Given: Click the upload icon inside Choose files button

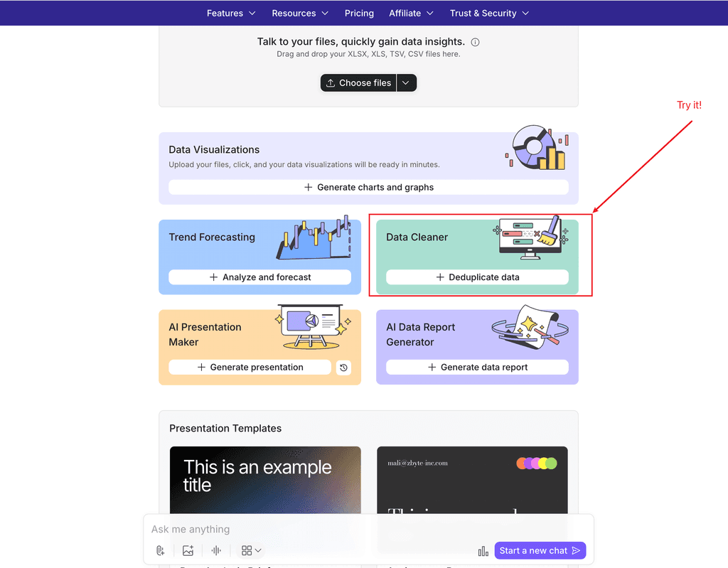Looking at the screenshot, I should (330, 82).
